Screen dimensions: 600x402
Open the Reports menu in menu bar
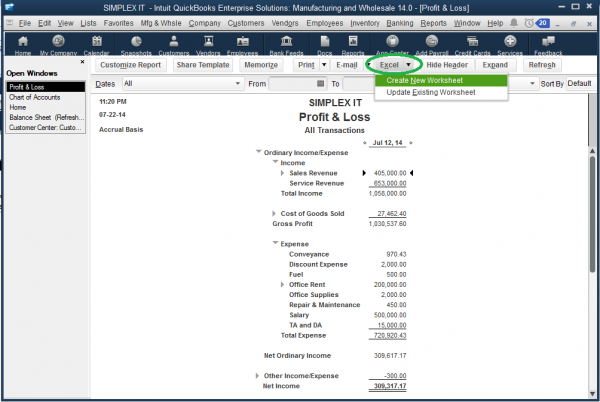(433, 23)
